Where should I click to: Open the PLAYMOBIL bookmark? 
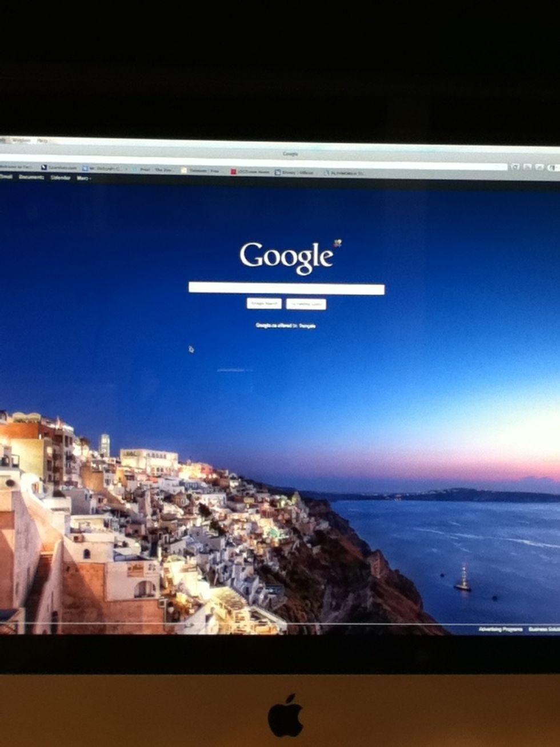(x=344, y=173)
